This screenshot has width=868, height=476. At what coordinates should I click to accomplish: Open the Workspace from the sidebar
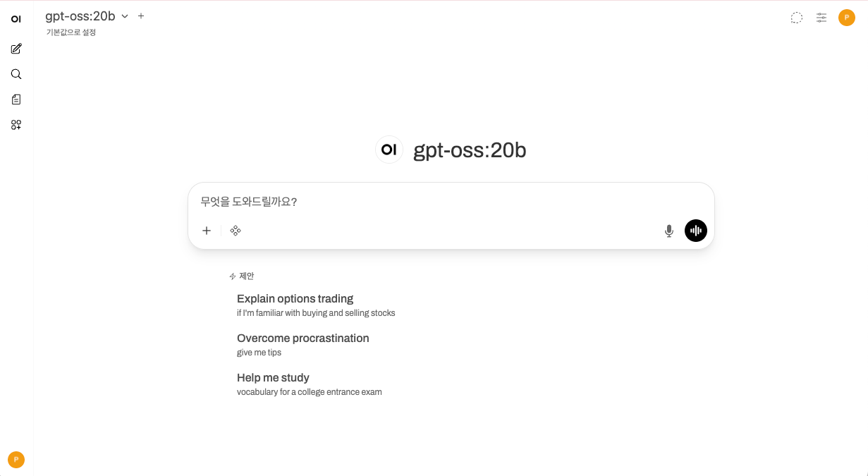(16, 124)
